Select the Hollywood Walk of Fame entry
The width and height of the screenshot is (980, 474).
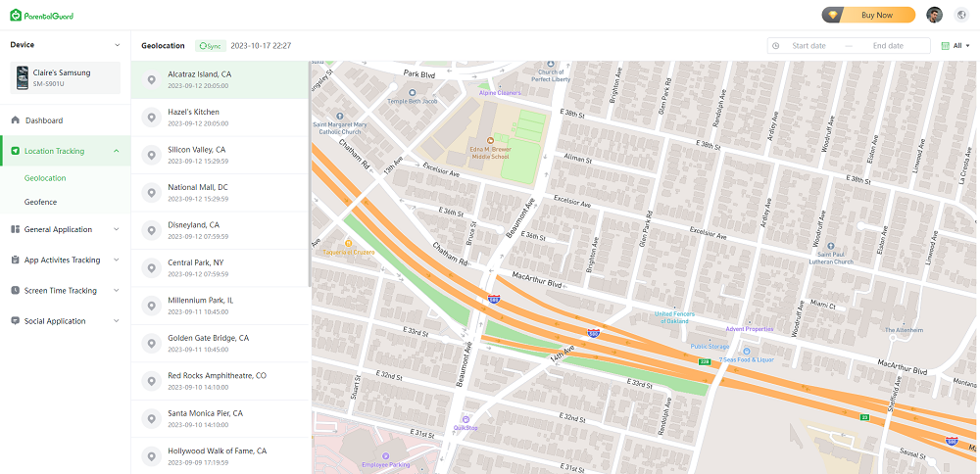[220, 456]
